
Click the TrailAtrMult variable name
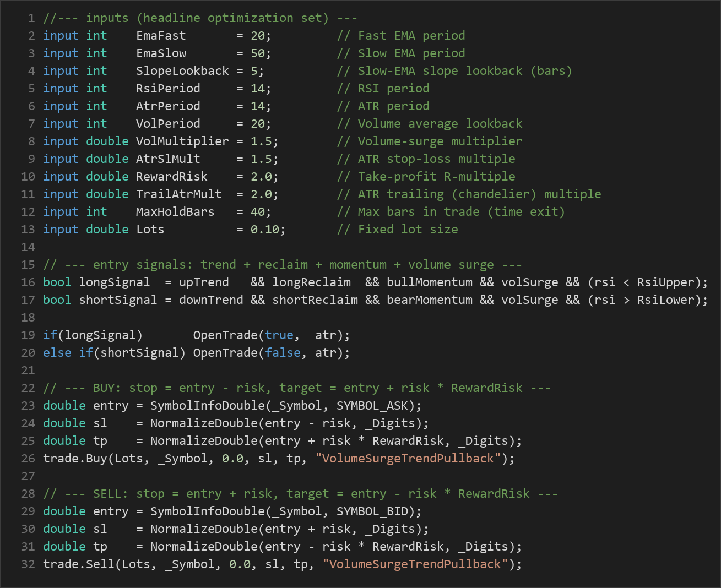pos(179,194)
